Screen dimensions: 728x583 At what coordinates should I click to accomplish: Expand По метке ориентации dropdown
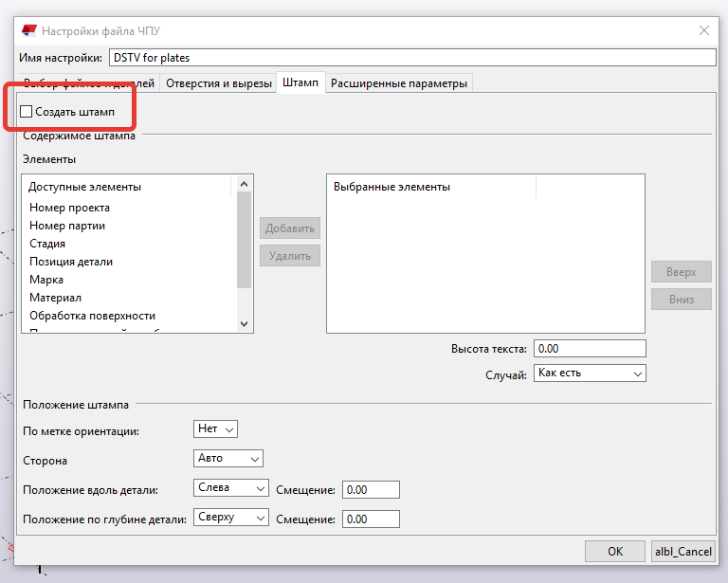coord(215,429)
